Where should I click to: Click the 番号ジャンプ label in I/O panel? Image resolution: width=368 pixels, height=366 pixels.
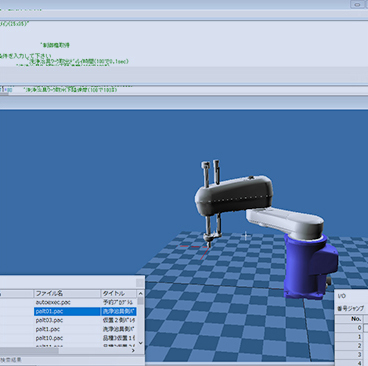pos(350,308)
